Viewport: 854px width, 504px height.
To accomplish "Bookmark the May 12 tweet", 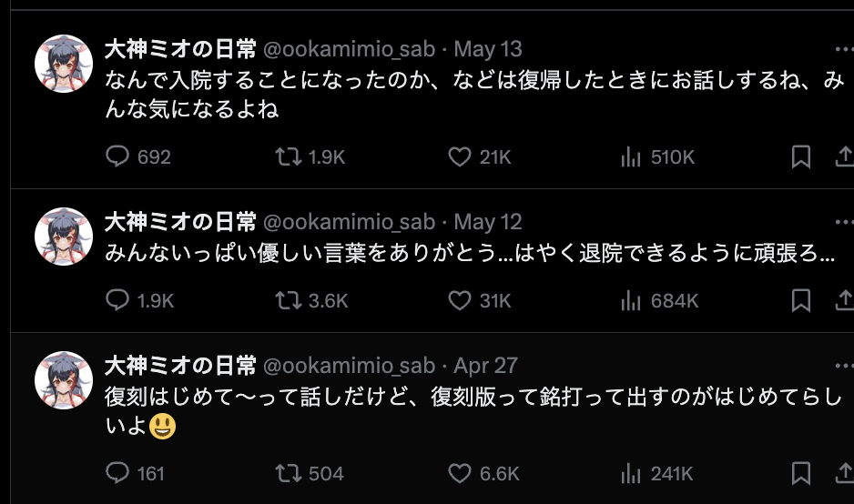I will (x=801, y=300).
